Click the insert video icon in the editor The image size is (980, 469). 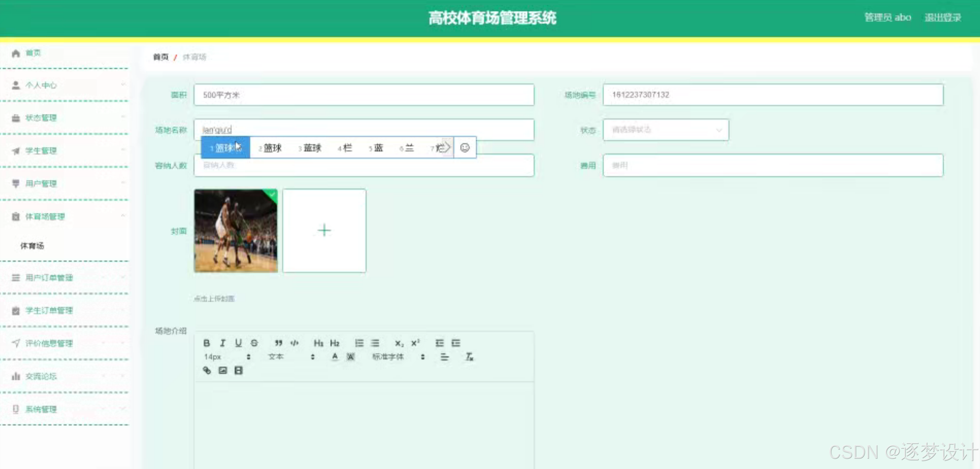(x=238, y=370)
